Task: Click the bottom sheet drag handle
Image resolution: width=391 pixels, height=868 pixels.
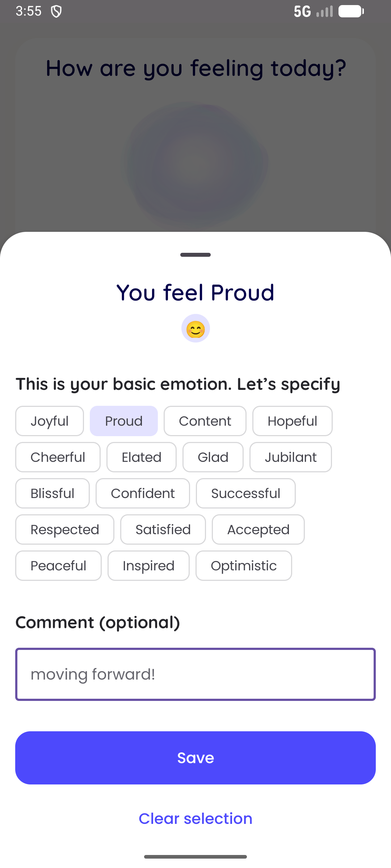Action: tap(195, 255)
